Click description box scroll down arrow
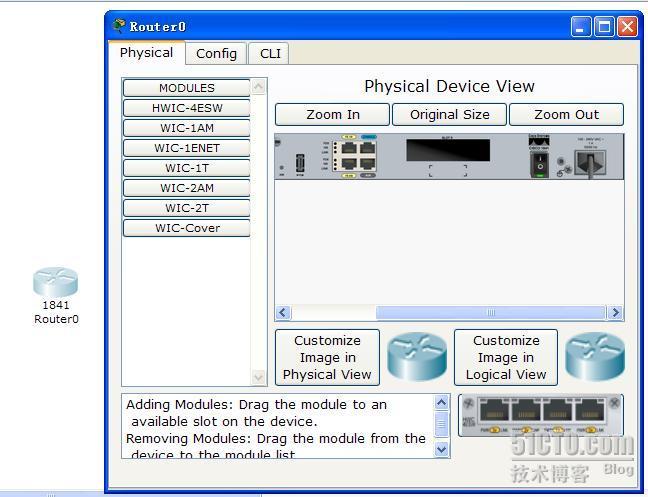This screenshot has width=648, height=497. coord(442,449)
